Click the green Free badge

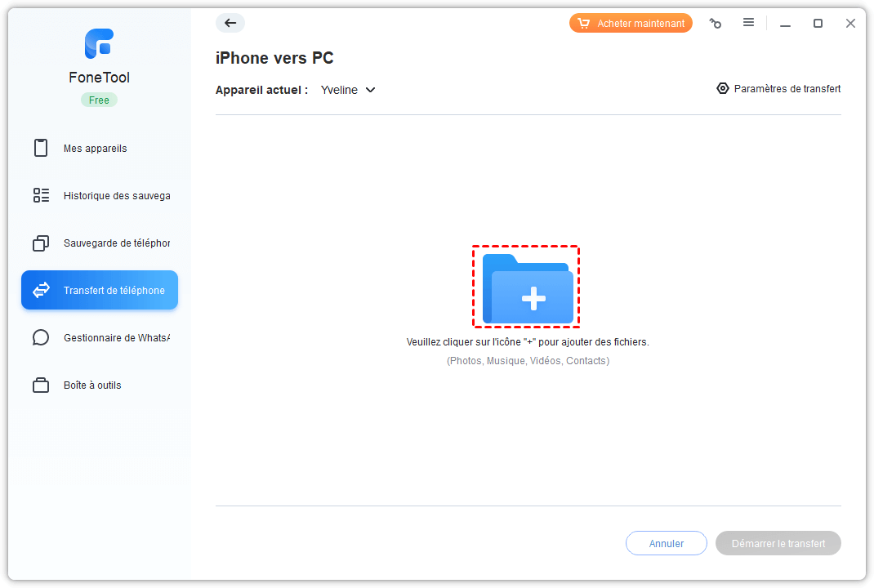tap(99, 100)
